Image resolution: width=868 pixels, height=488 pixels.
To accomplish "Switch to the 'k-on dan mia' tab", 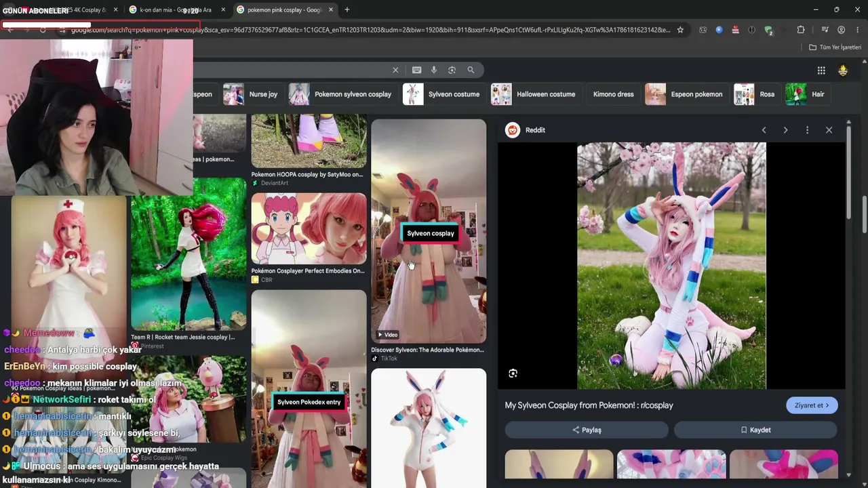I will tap(178, 10).
